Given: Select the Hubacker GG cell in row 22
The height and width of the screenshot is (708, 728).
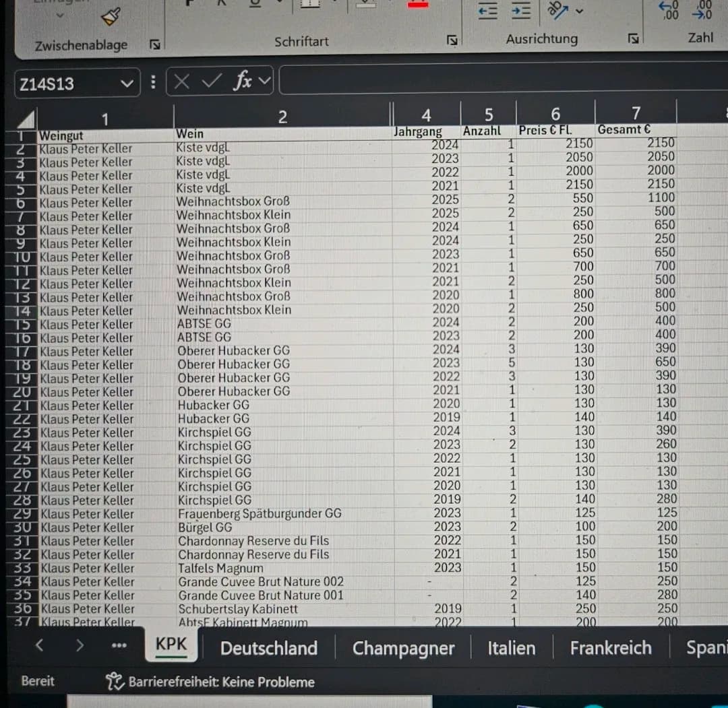Looking at the screenshot, I should (284, 418).
